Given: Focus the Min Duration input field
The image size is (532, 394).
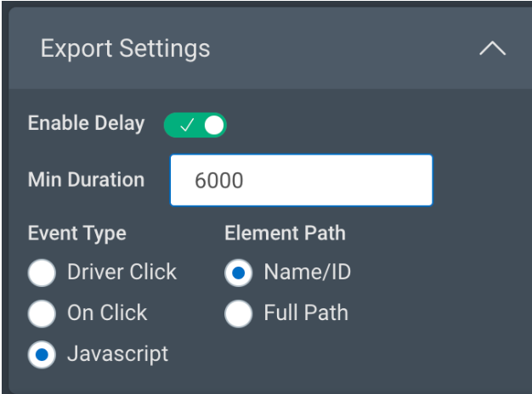Looking at the screenshot, I should pyautogui.click(x=301, y=180).
